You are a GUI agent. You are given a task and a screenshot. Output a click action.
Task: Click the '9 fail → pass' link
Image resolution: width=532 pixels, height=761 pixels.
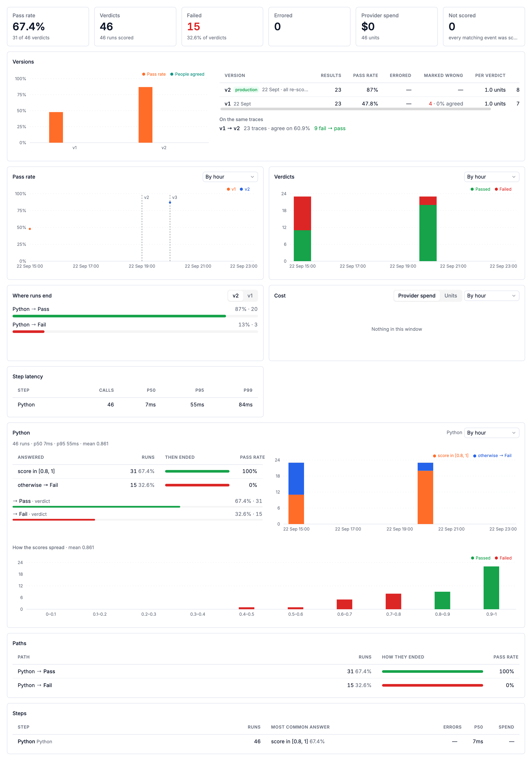pyautogui.click(x=330, y=128)
